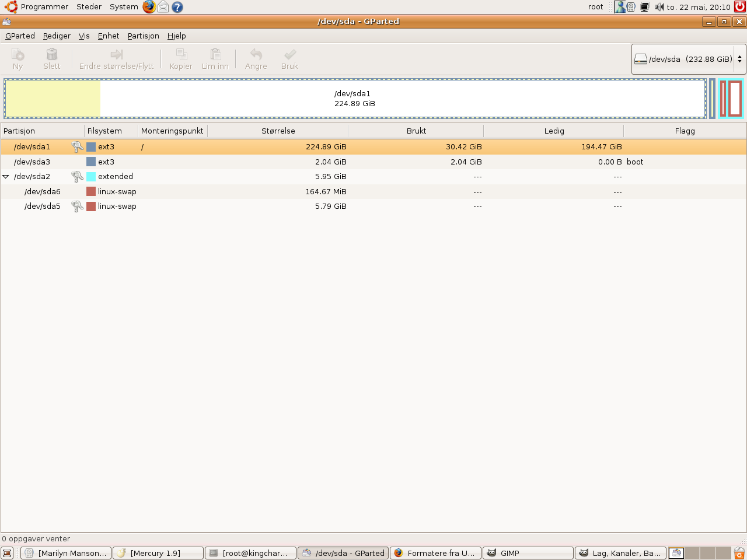
Task: Click the Lim inn (paste) toolbar icon
Action: point(215,54)
